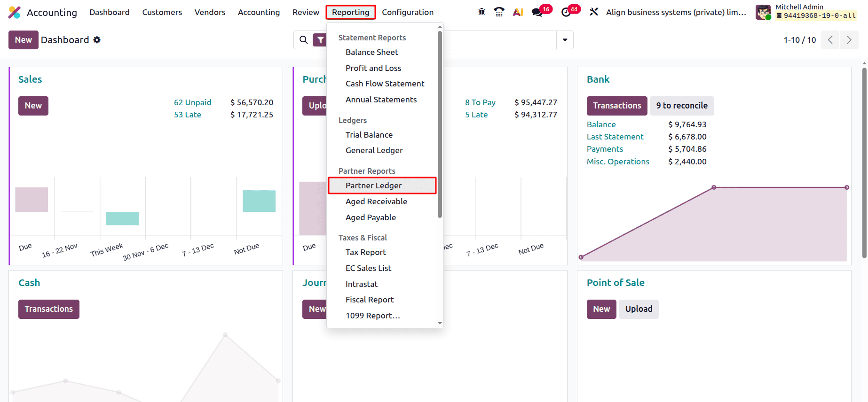
Task: Select Trial Balance
Action: click(x=369, y=135)
